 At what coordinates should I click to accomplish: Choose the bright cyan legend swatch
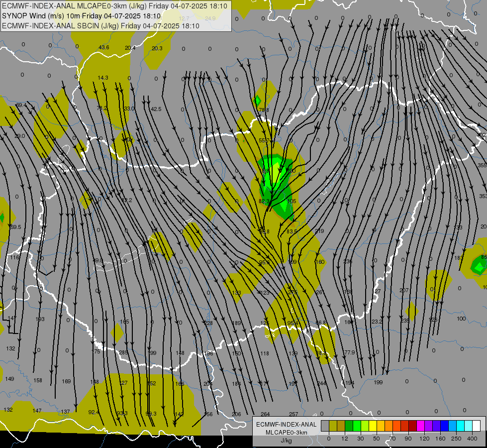click(460, 426)
